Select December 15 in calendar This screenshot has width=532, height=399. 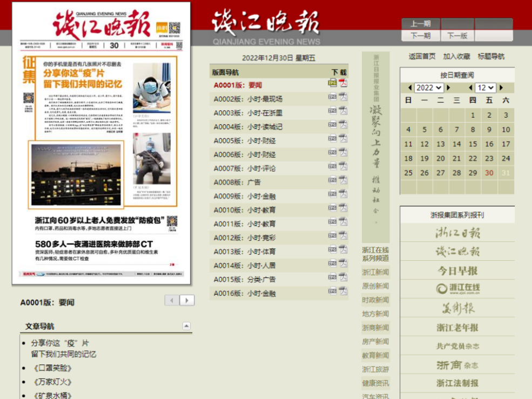point(473,144)
